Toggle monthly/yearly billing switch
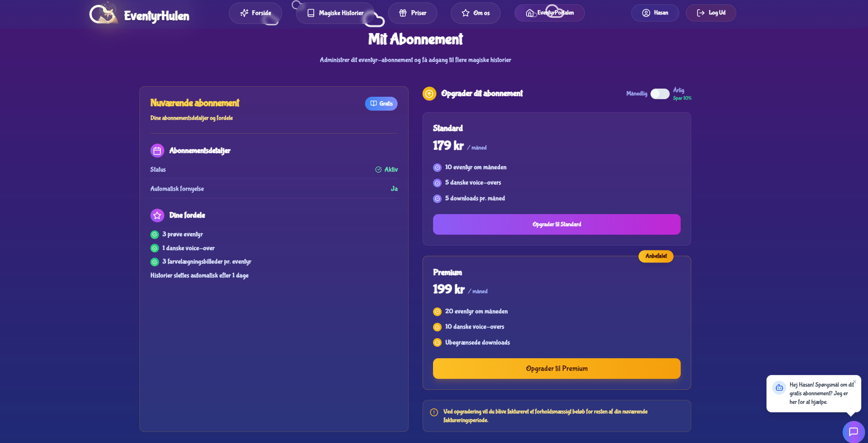Image resolution: width=868 pixels, height=443 pixels. [x=660, y=94]
